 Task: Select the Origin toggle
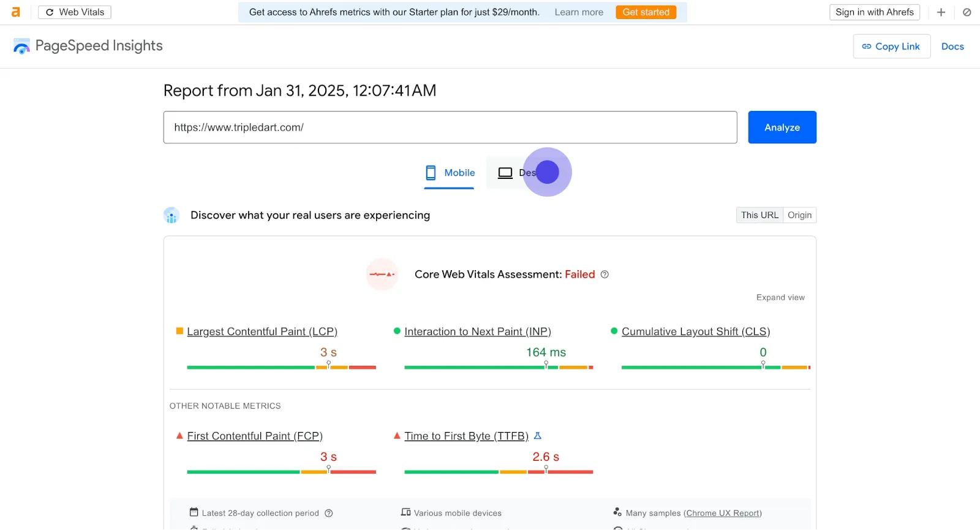800,215
